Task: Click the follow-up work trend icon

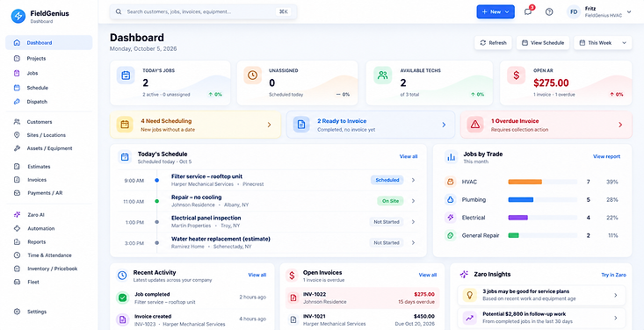Action: click(469, 318)
